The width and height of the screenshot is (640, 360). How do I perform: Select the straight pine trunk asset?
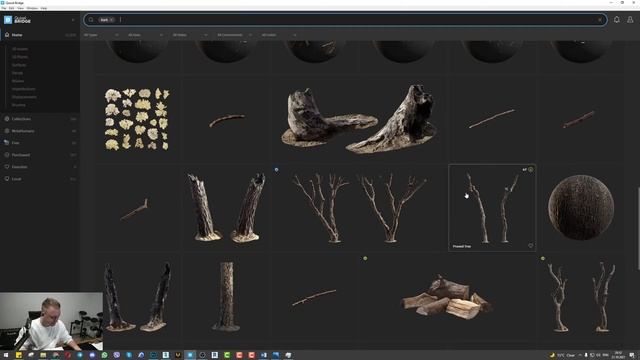click(226, 296)
